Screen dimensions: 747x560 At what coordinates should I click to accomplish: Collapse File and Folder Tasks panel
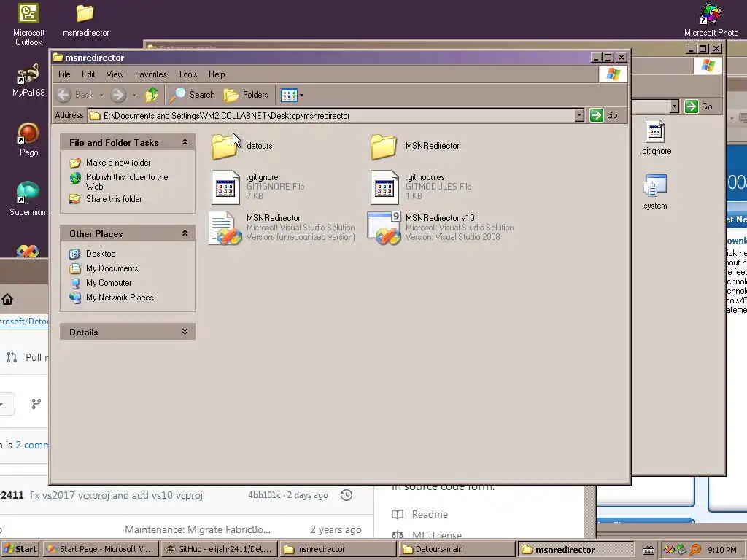[185, 142]
